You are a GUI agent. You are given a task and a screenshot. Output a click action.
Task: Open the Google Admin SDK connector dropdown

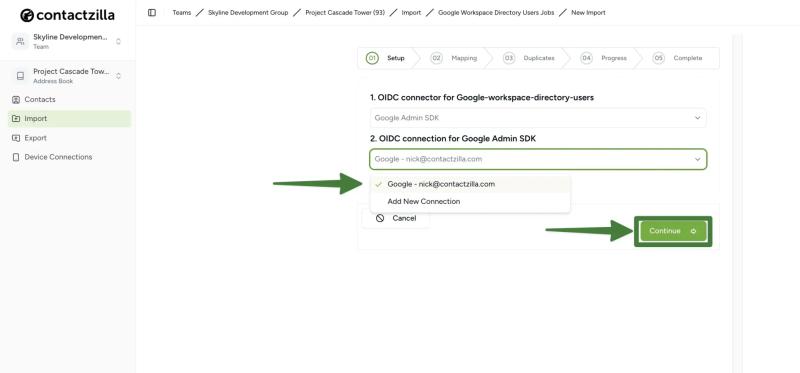(x=538, y=118)
